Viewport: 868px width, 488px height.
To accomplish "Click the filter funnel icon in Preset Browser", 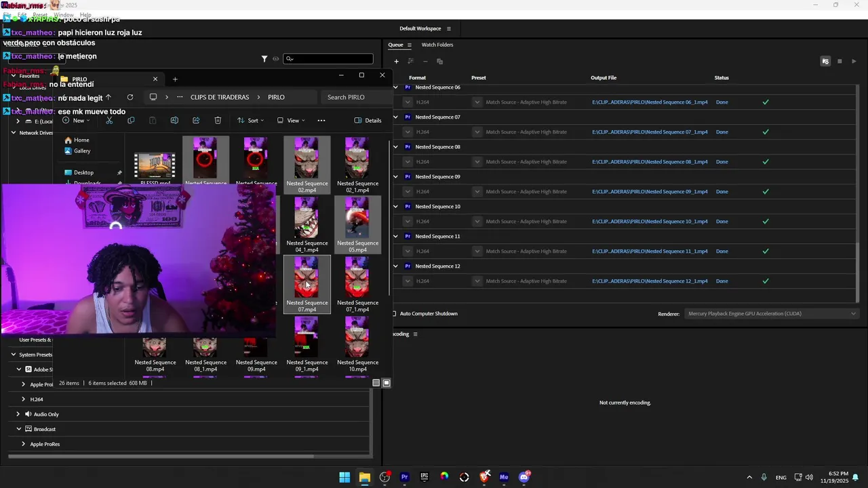I will [264, 59].
